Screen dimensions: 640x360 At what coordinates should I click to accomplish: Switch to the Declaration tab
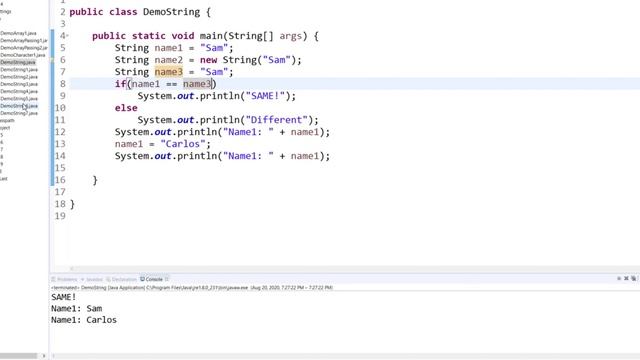click(x=121, y=279)
